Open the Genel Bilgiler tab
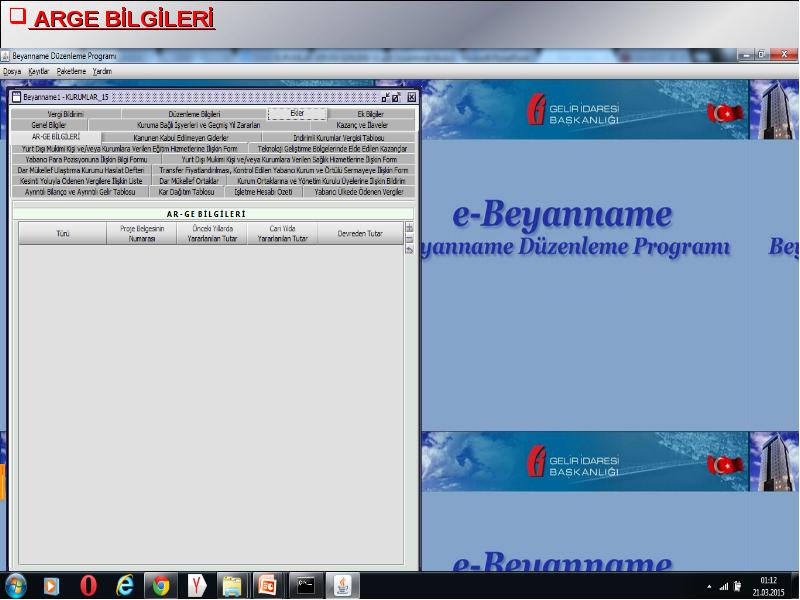Viewport: 800px width, 600px height. [x=49, y=125]
